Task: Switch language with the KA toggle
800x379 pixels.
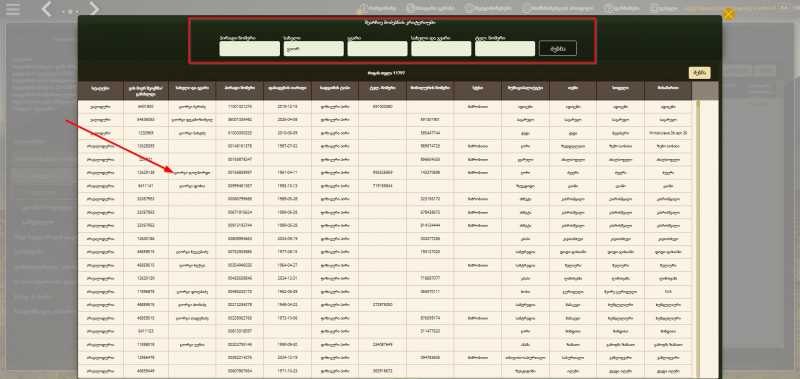Action: (784, 8)
